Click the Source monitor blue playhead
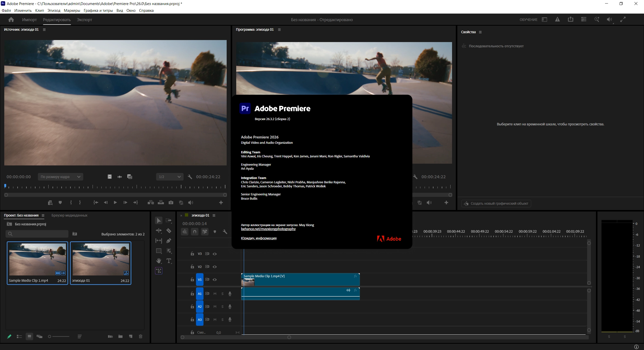Viewport: 644px width, 350px height. click(x=5, y=186)
